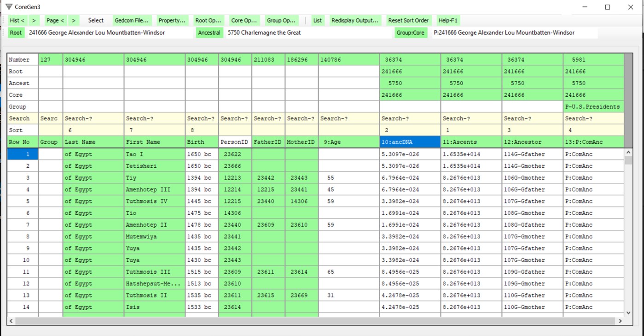This screenshot has height=336, width=644.
Task: Open the Gedcom File dialog
Action: [x=132, y=20]
